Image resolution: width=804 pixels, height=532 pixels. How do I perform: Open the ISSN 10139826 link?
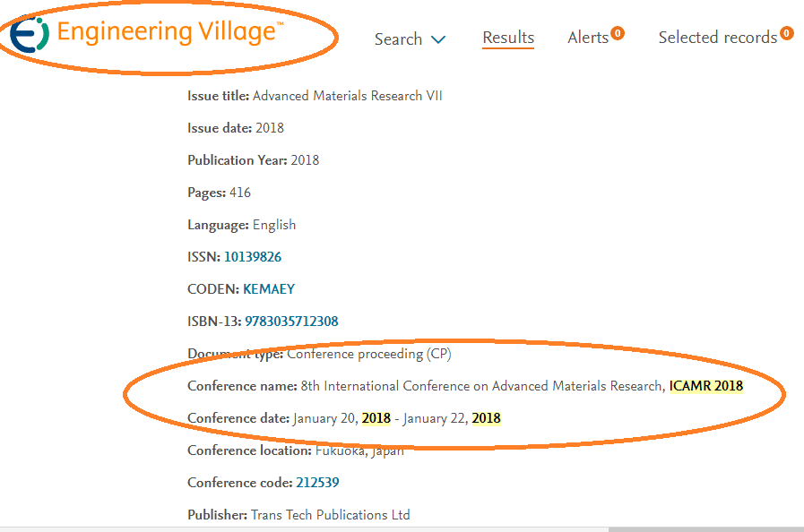[252, 257]
